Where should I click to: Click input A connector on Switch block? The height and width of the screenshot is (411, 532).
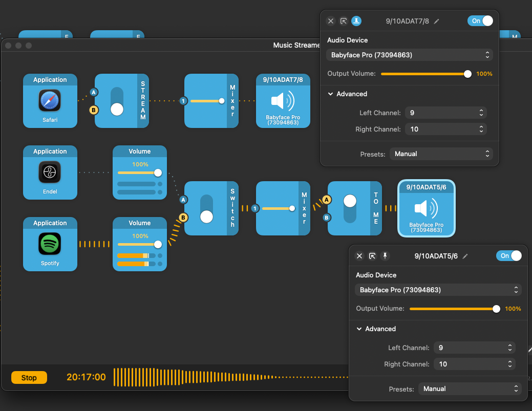click(183, 200)
